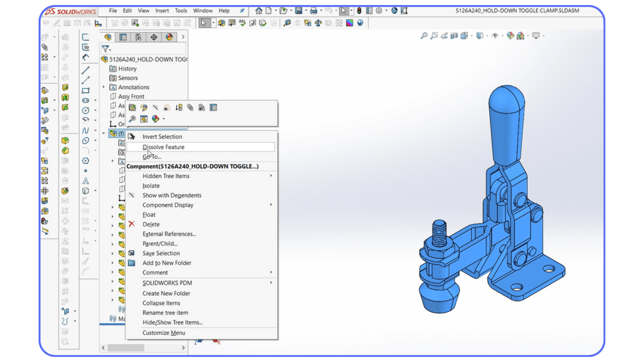Click the filter icon in the FeatureManager tree
Screen dimensions: 644x362
tap(106, 49)
